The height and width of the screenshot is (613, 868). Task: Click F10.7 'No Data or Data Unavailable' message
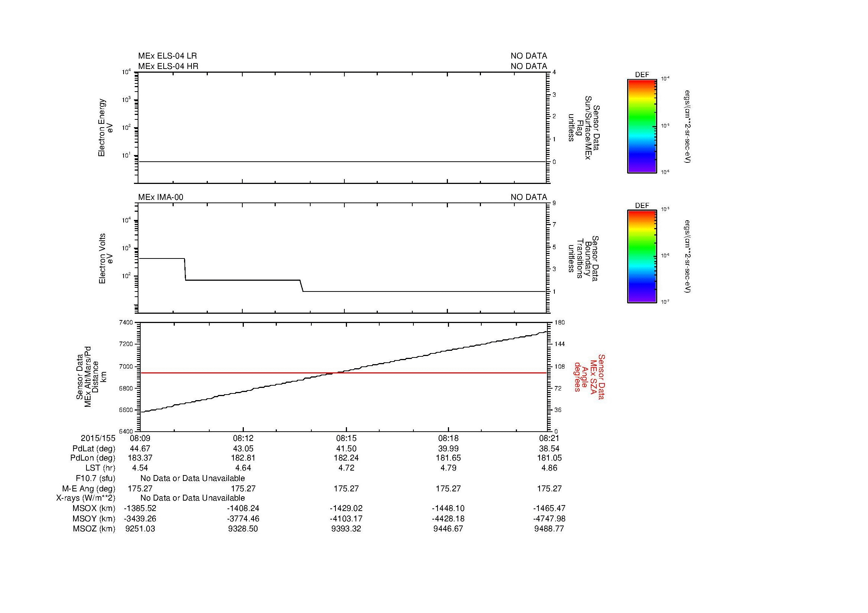(x=193, y=478)
